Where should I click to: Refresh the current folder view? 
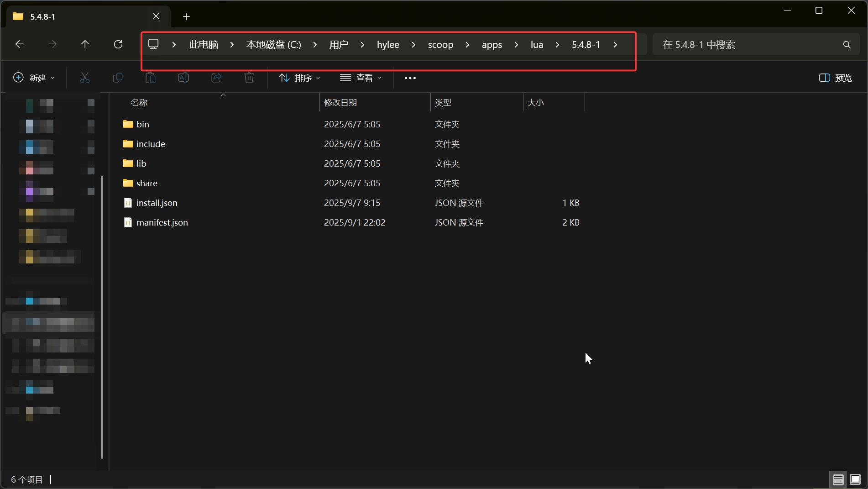(x=118, y=44)
